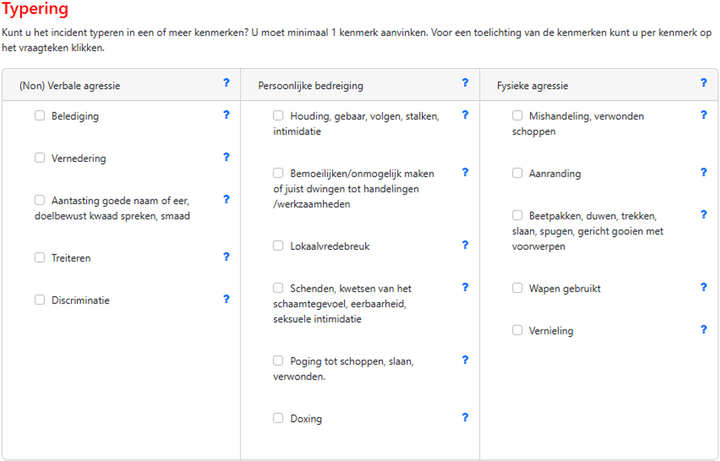Open help for Lokaalvredebreuk
The width and height of the screenshot is (720, 461).
click(465, 245)
